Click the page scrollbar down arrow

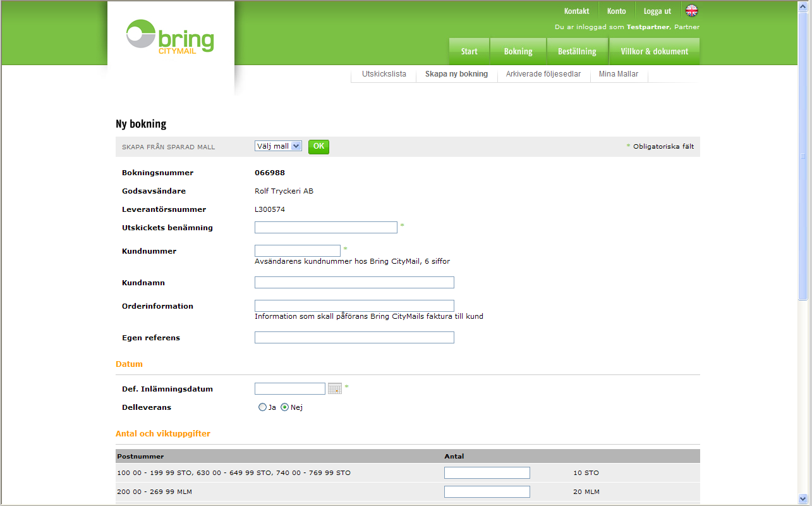tap(803, 498)
